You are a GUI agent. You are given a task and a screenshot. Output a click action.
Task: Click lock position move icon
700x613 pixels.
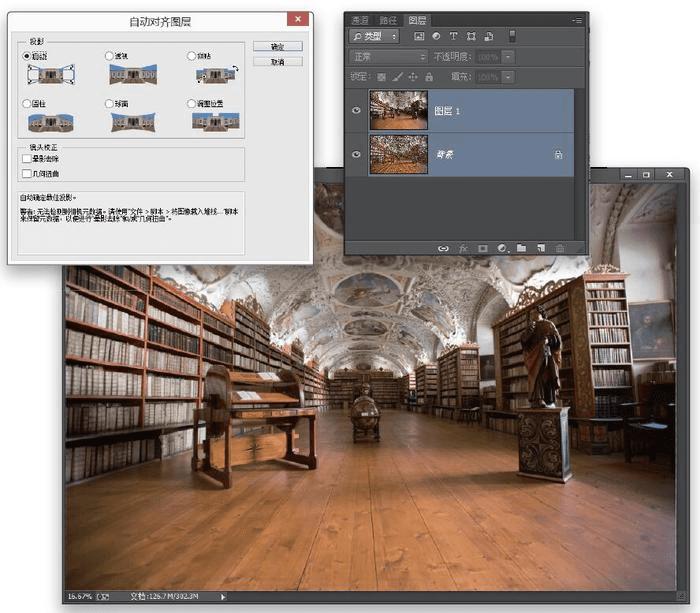[x=413, y=76]
